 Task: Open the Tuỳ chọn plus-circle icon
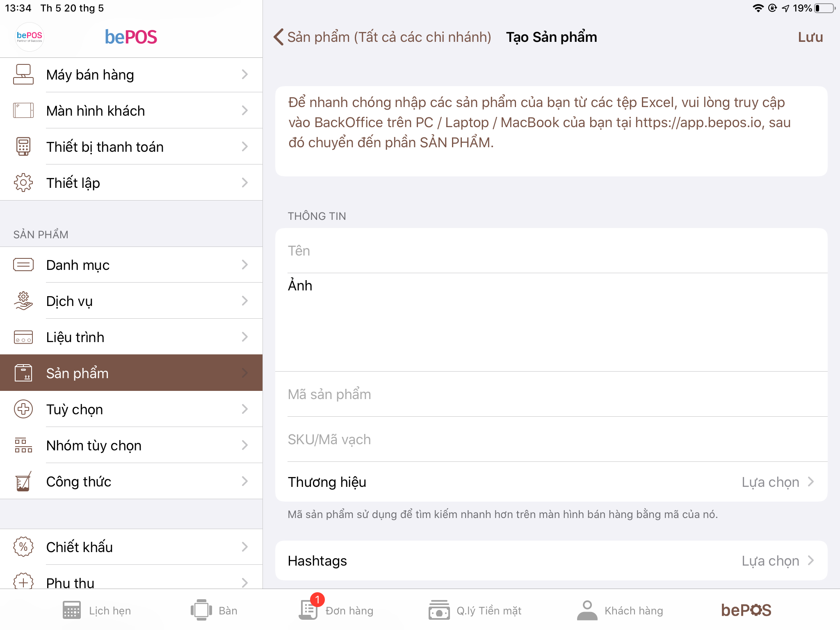click(x=23, y=409)
